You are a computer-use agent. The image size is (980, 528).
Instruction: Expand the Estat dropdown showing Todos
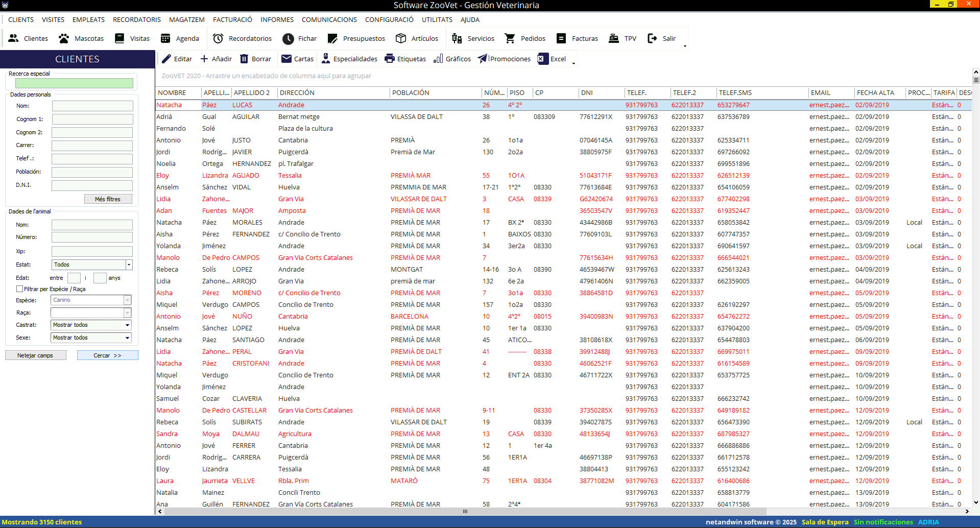pyautogui.click(x=129, y=265)
